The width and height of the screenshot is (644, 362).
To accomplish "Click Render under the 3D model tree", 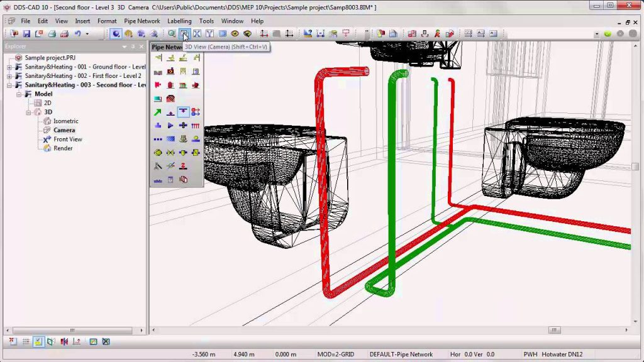I will [63, 148].
